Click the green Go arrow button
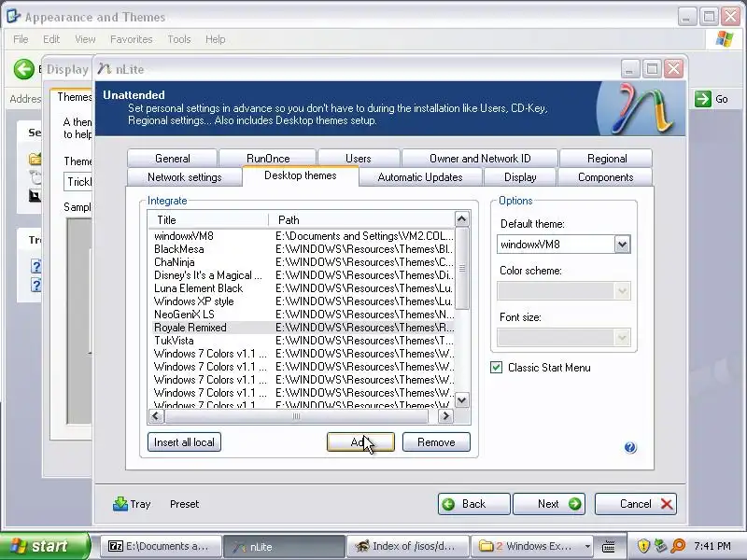 point(703,99)
